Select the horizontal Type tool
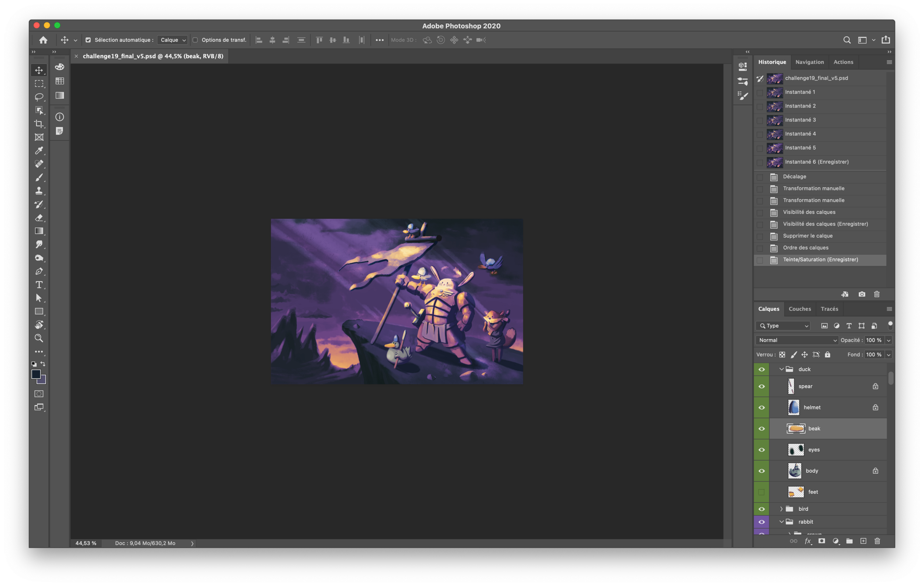 coord(39,285)
